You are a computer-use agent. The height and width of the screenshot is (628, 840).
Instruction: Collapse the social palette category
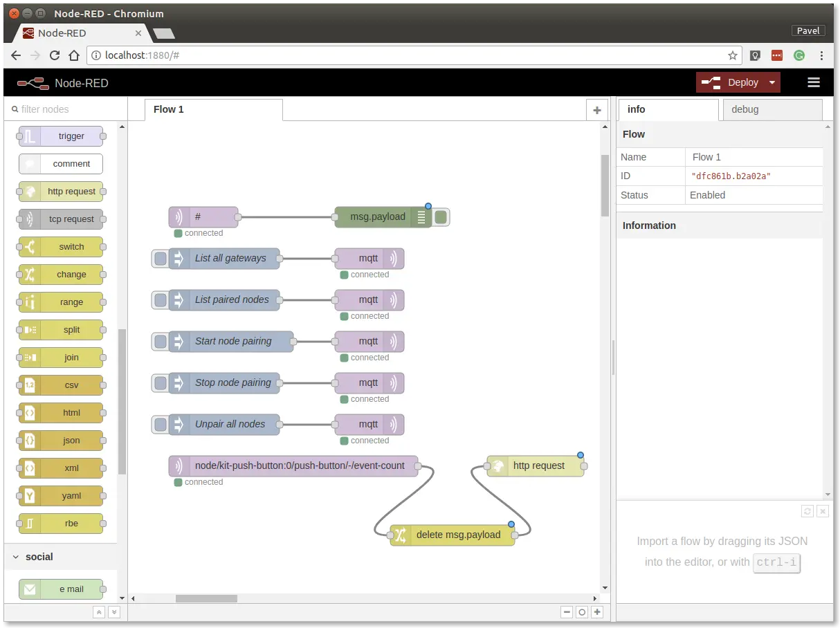pyautogui.click(x=60, y=557)
